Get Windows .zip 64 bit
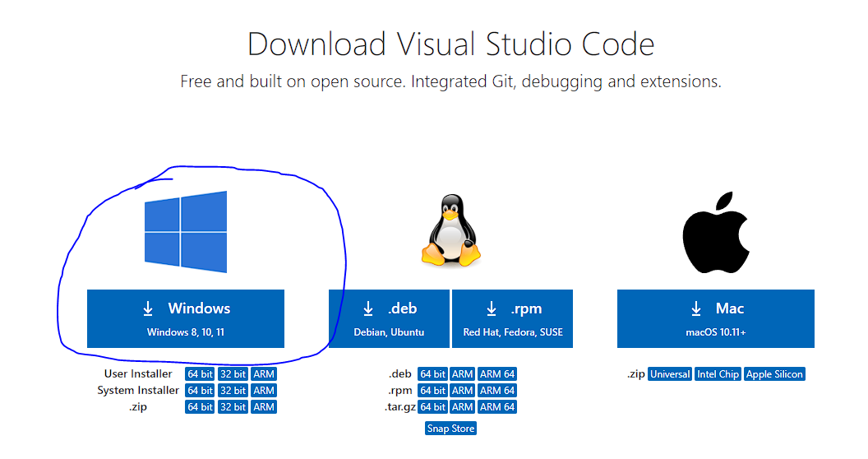This screenshot has height=459, width=868. (x=200, y=407)
